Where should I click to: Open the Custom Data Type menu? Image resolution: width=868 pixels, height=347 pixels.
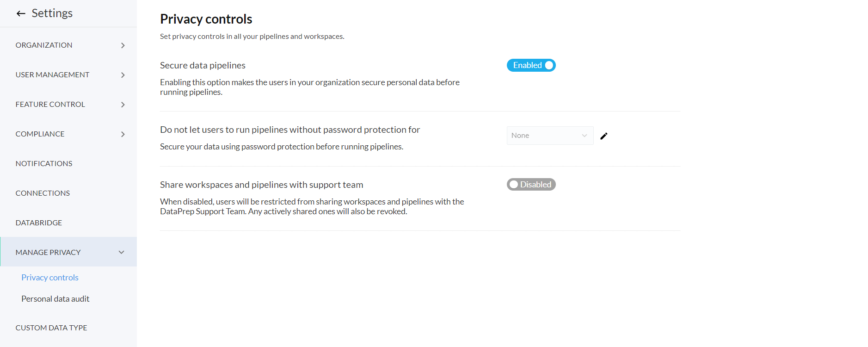51,328
